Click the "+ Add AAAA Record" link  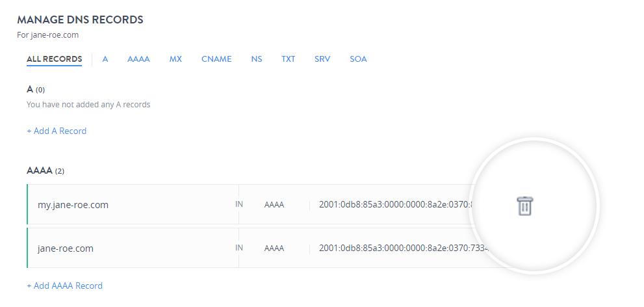[x=64, y=286]
